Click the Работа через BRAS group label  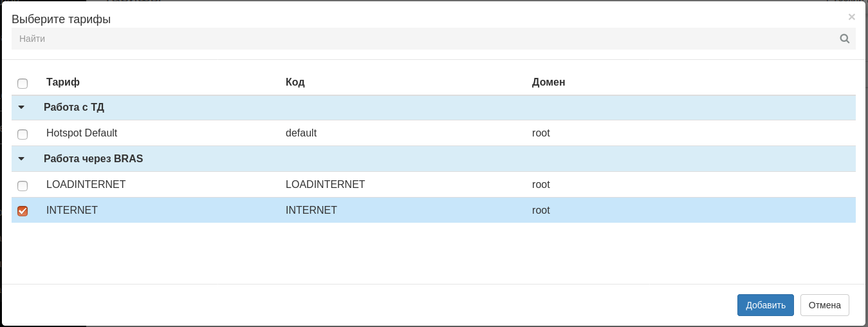[x=93, y=159]
